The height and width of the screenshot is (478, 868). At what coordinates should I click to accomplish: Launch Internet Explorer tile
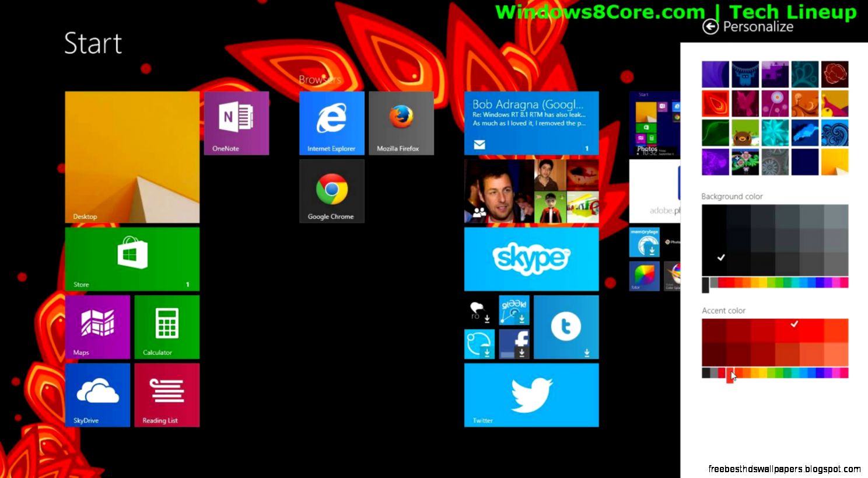332,123
